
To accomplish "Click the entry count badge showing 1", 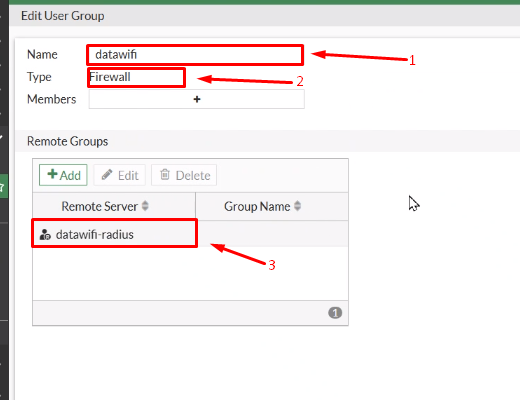I will pyautogui.click(x=335, y=313).
